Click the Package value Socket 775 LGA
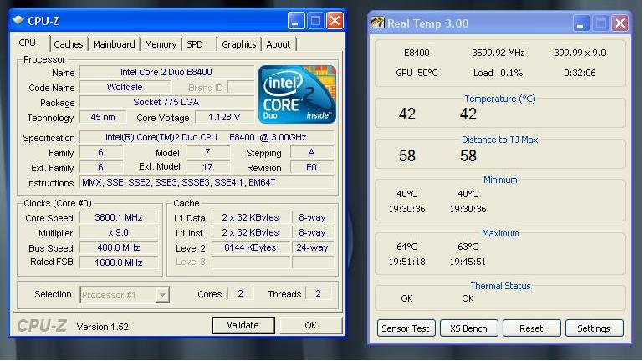 [x=166, y=102]
